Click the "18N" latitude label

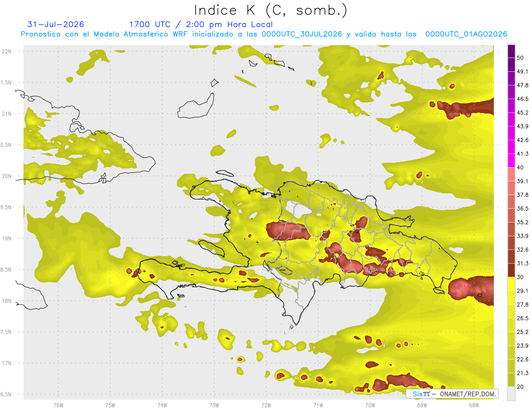(7, 301)
